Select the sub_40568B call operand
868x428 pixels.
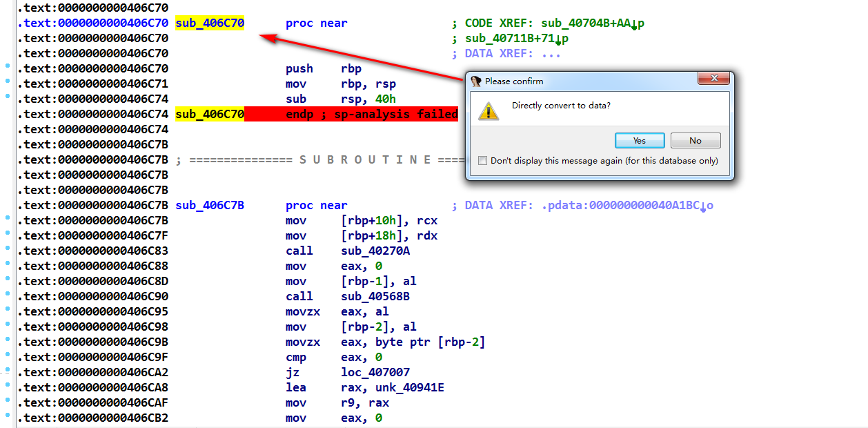click(375, 297)
